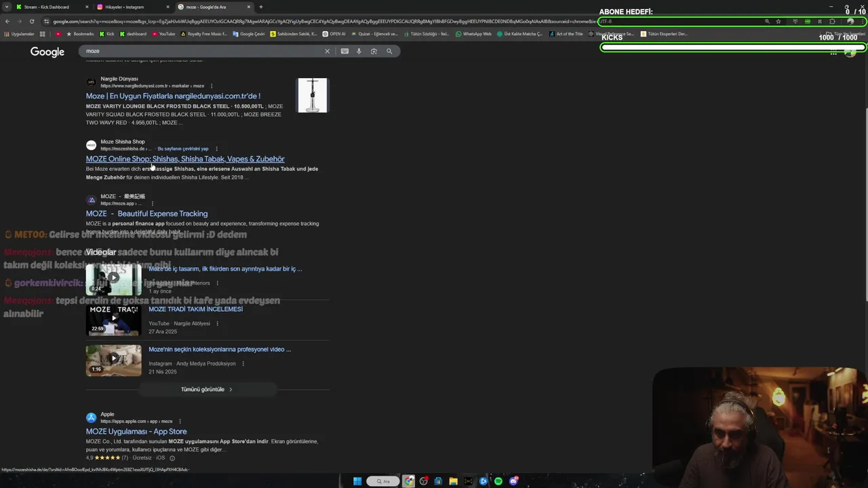
Task: Submit search with the magnifier icon
Action: click(x=389, y=51)
